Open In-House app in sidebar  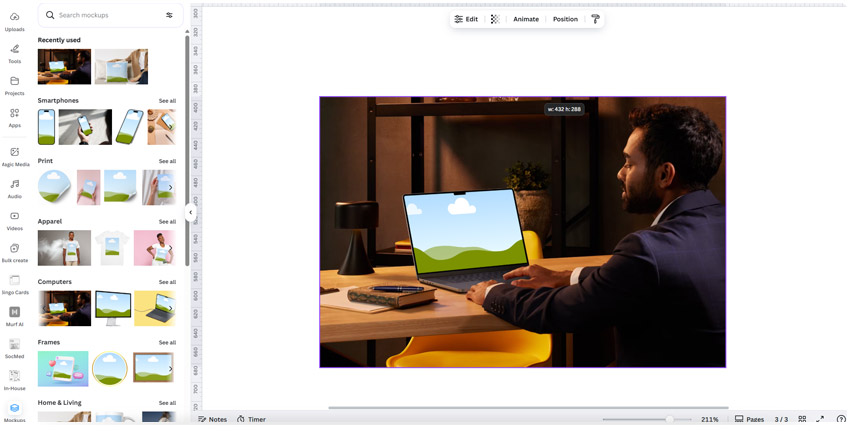[x=15, y=380]
